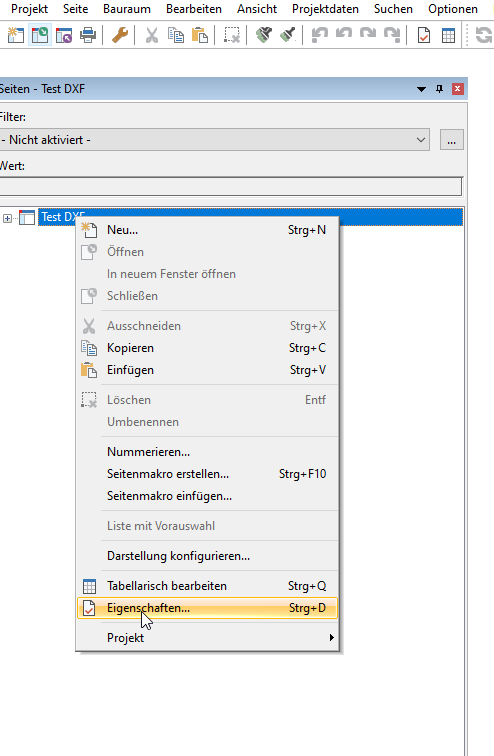
Task: Click the first undo arrow icon
Action: click(320, 35)
